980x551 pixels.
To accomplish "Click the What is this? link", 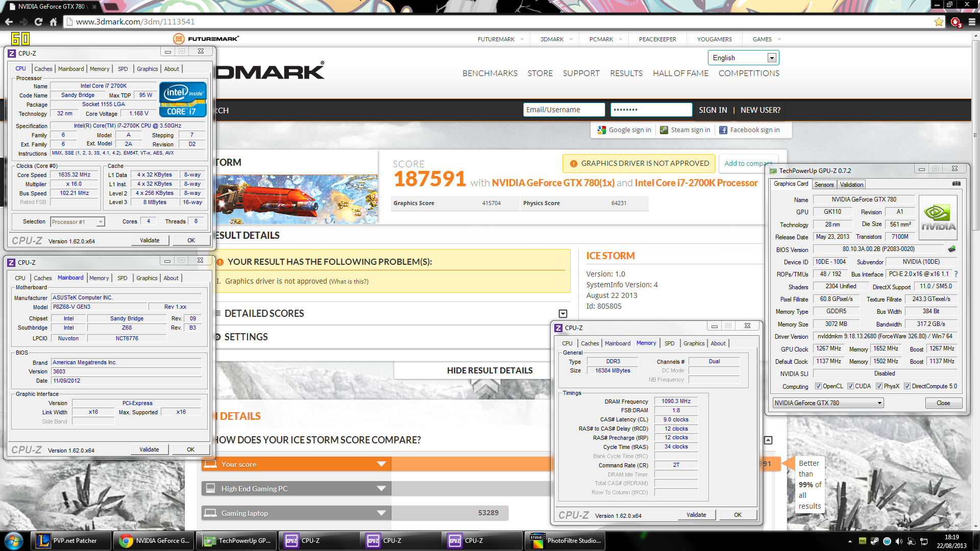I will click(349, 282).
